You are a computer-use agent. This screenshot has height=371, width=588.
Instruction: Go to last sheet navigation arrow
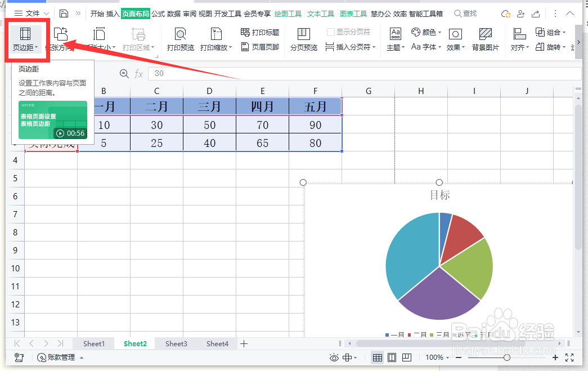pos(60,343)
